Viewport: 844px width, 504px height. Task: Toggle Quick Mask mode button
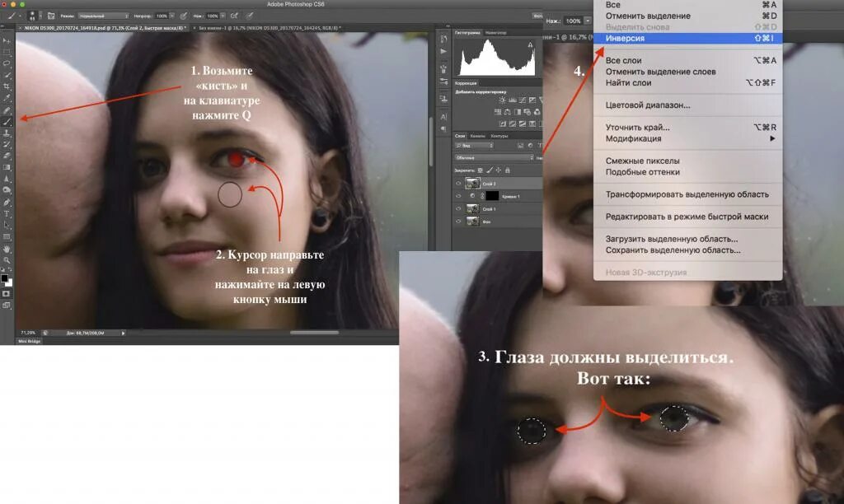pyautogui.click(x=7, y=294)
